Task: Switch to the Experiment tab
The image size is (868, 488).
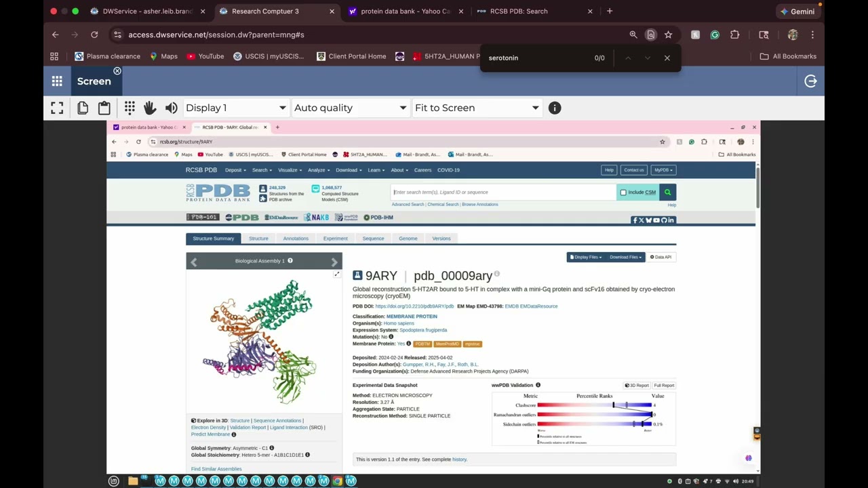Action: (x=335, y=239)
